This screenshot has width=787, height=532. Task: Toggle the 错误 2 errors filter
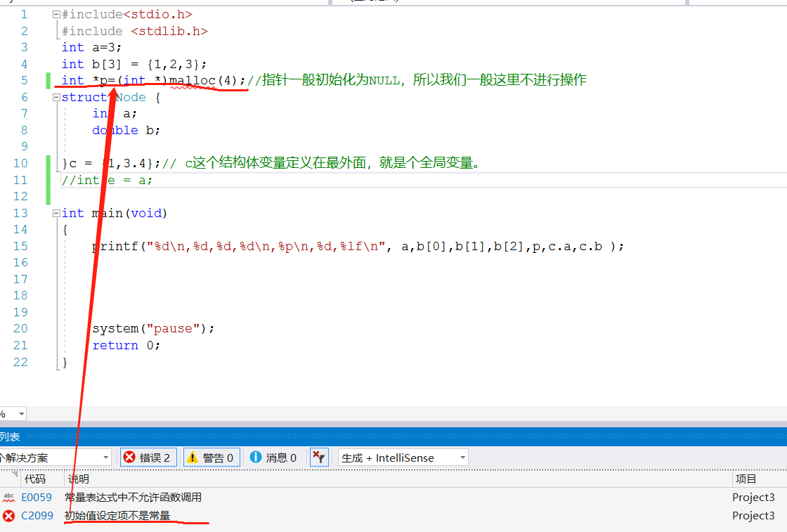[148, 458]
